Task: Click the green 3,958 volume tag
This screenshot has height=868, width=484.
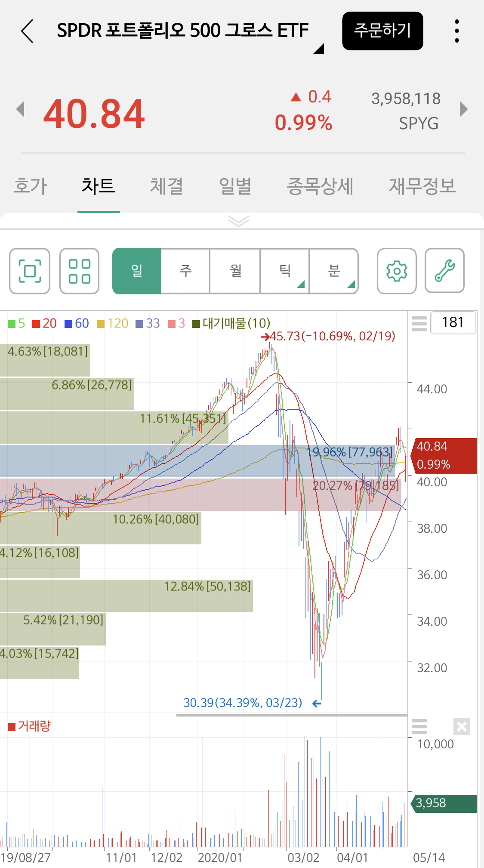Action: (x=444, y=803)
